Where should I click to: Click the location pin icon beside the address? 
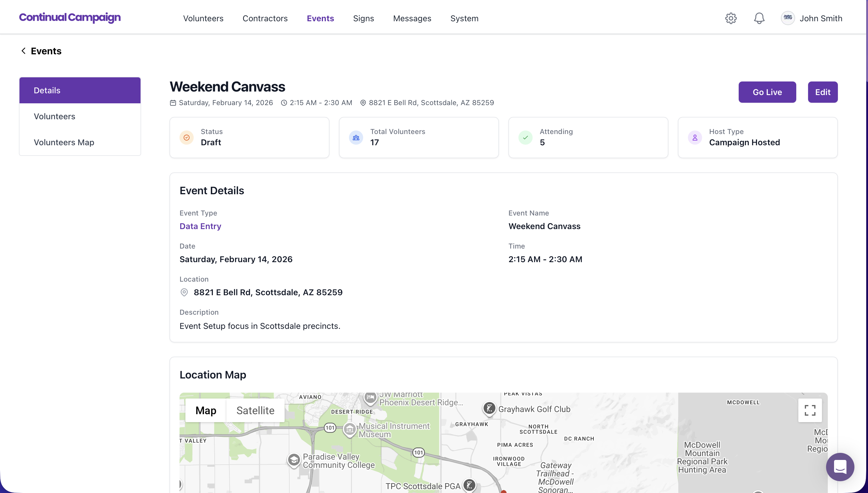pos(363,103)
